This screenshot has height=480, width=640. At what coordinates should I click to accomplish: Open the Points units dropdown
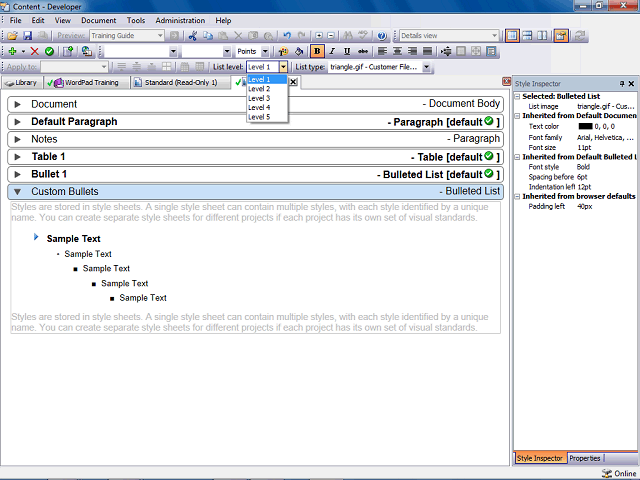tap(265, 51)
